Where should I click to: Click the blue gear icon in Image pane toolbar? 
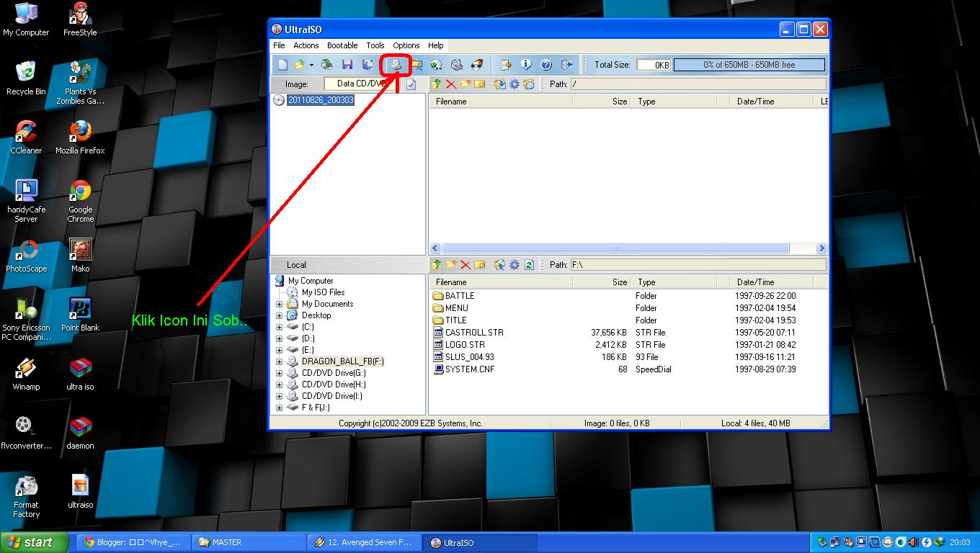point(514,84)
